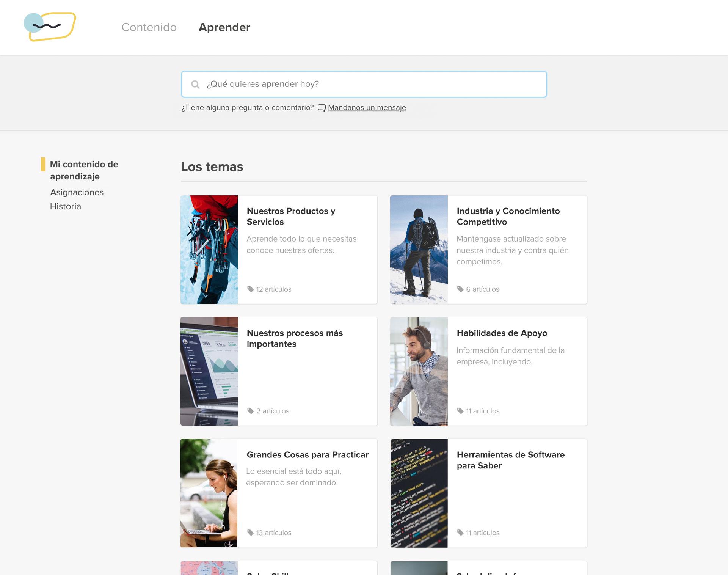Click the tag icon in Habilidades de Apoyo card
The height and width of the screenshot is (575, 728).
point(460,411)
